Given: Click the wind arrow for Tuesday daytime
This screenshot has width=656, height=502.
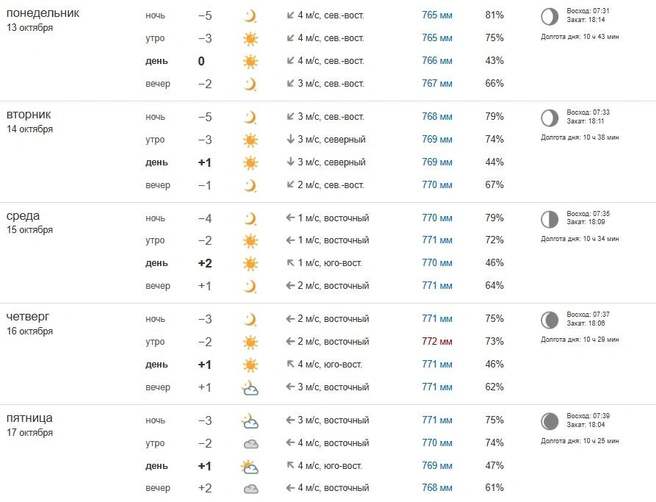Looking at the screenshot, I should [290, 162].
